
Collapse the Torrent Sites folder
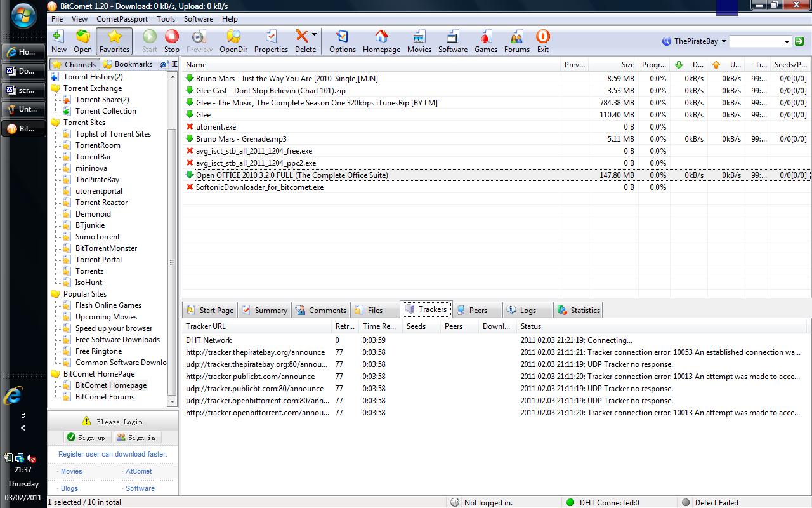pos(55,123)
